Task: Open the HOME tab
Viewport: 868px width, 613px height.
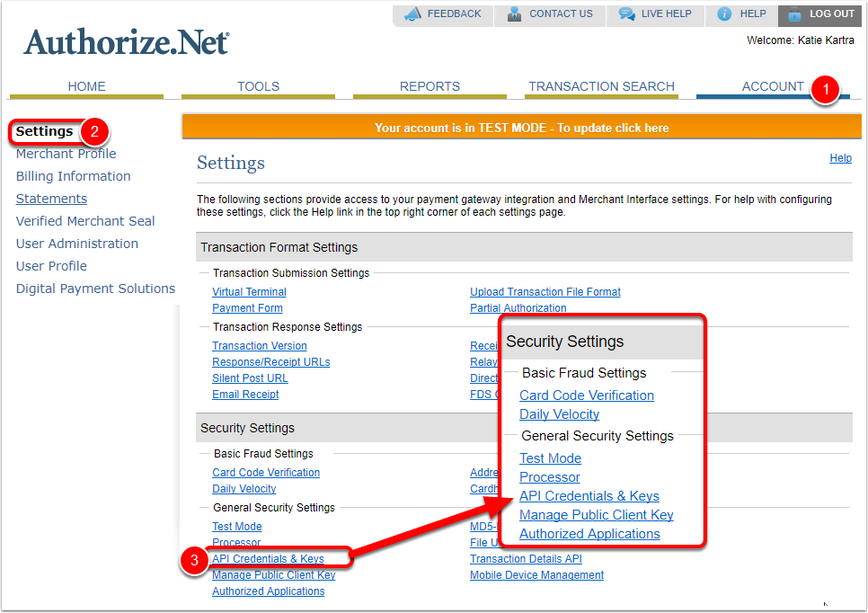Action: [86, 87]
